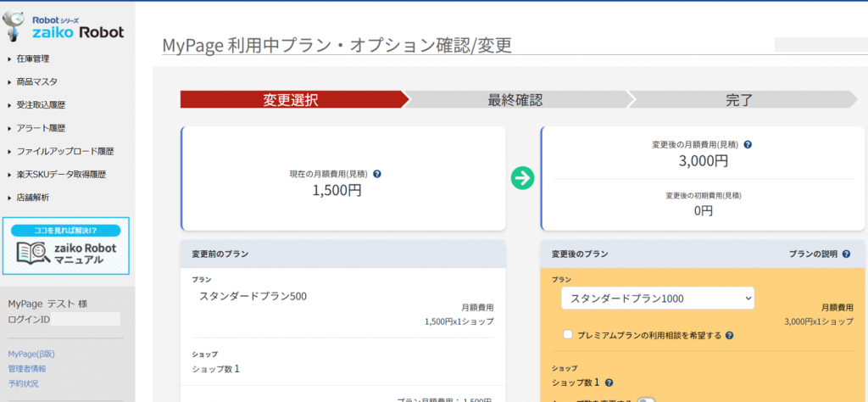Open the アラート履歴 menu
The height and width of the screenshot is (402, 868).
point(41,128)
